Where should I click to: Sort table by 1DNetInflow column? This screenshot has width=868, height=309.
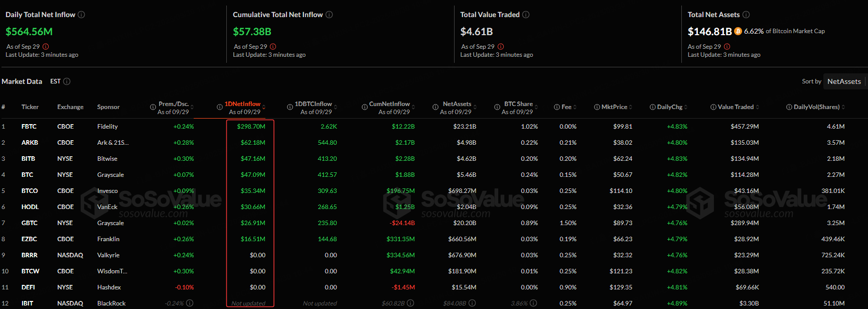[x=242, y=104]
